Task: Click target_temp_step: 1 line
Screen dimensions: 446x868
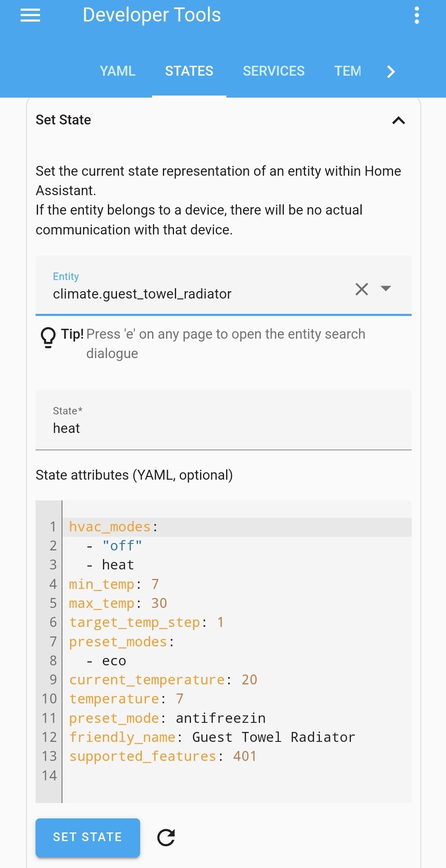Action: pyautogui.click(x=146, y=622)
